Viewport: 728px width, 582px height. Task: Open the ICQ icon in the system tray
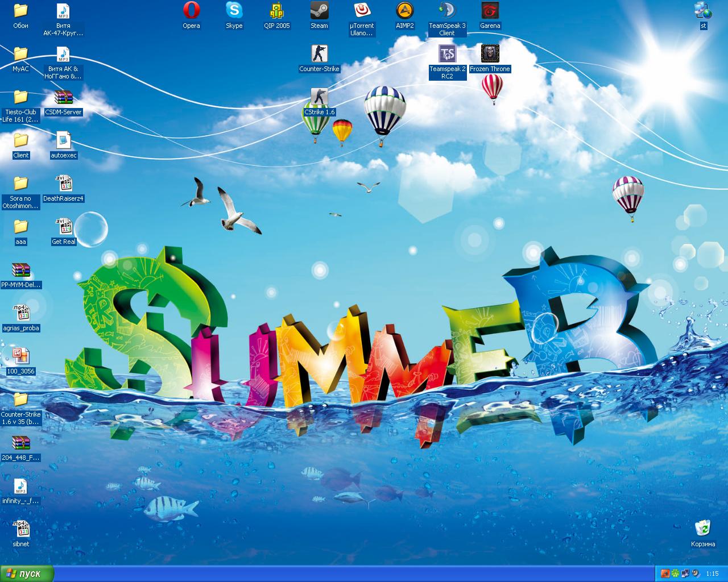pos(675,573)
